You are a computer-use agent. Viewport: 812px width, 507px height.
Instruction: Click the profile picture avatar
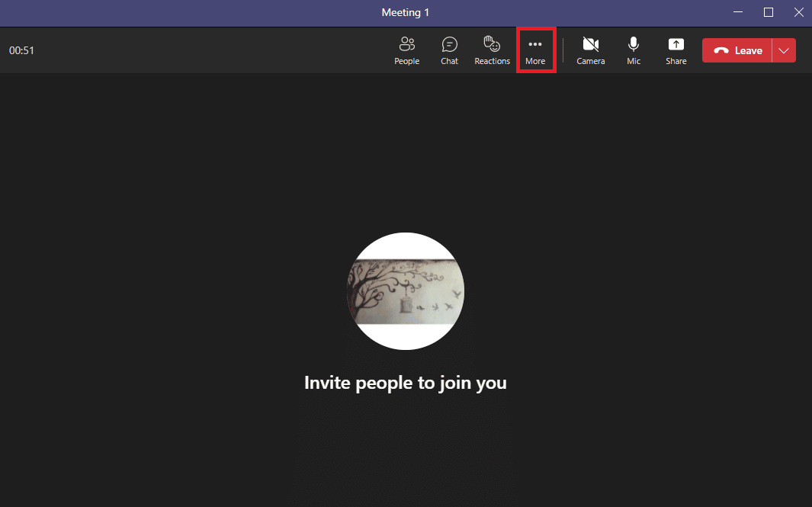tap(406, 291)
